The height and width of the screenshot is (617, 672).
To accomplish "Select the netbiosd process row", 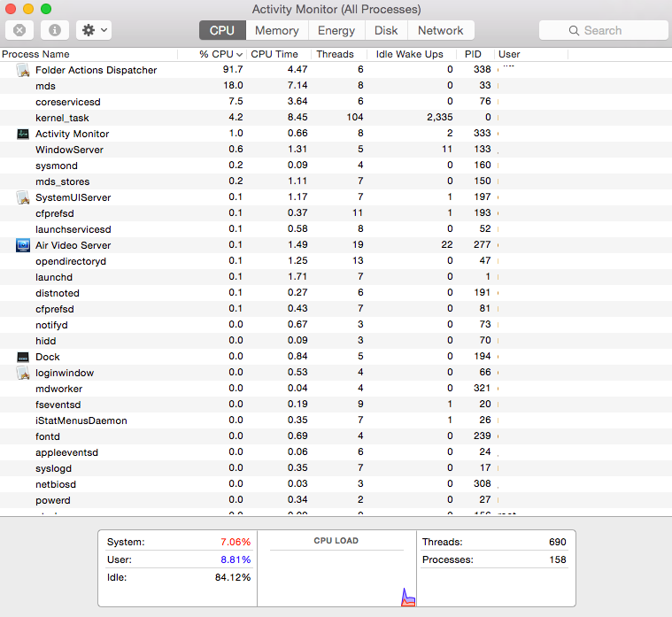I will (336, 484).
